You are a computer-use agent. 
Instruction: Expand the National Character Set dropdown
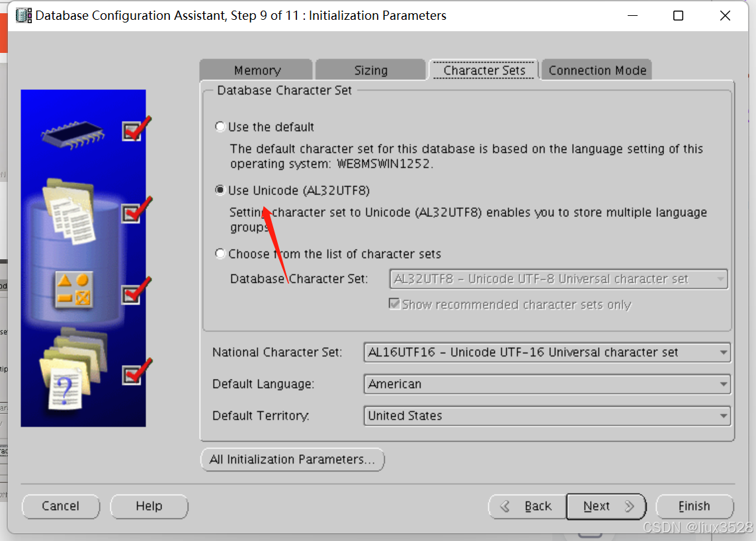(x=547, y=352)
